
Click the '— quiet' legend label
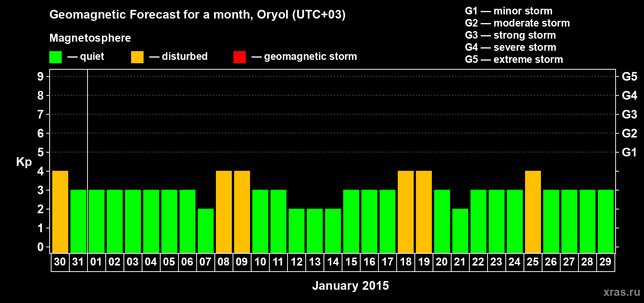tap(86, 57)
